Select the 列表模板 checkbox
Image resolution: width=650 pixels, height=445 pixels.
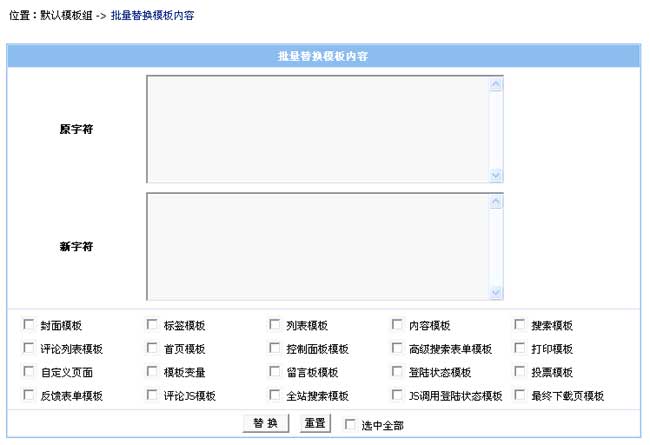point(275,325)
